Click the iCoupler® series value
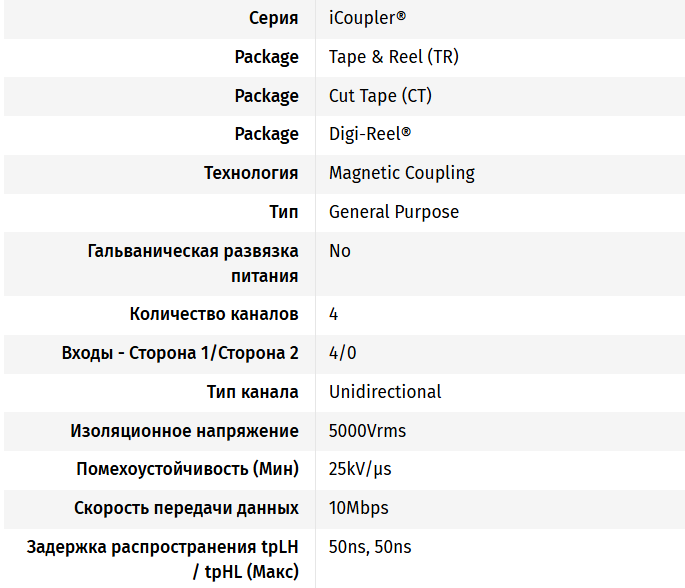This screenshot has width=685, height=588. click(367, 18)
